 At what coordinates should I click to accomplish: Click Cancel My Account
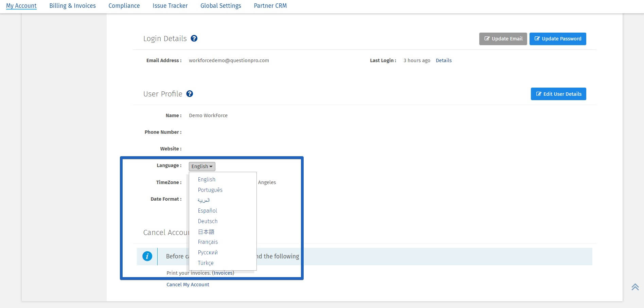(x=188, y=285)
